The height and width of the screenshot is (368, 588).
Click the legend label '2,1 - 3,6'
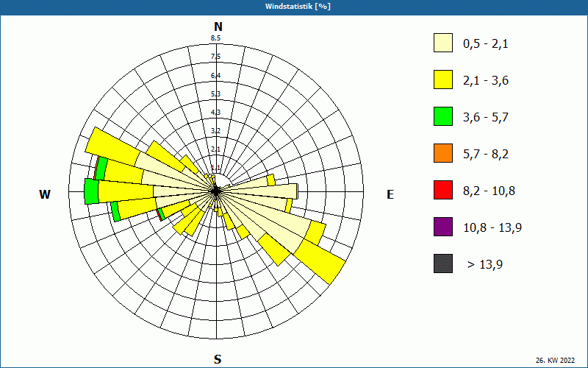pyautogui.click(x=486, y=81)
